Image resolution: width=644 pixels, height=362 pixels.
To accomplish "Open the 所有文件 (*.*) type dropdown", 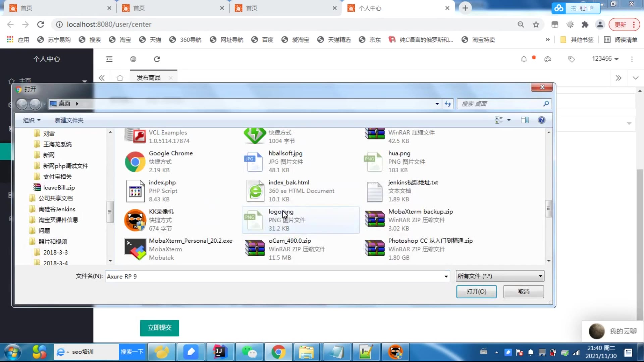I will pyautogui.click(x=500, y=276).
